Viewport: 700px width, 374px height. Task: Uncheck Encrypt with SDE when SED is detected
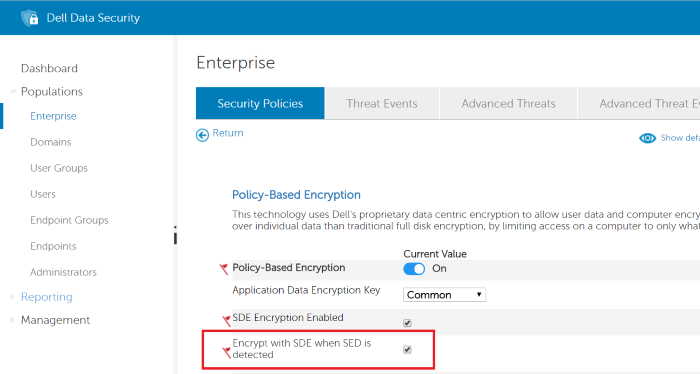[x=407, y=349]
